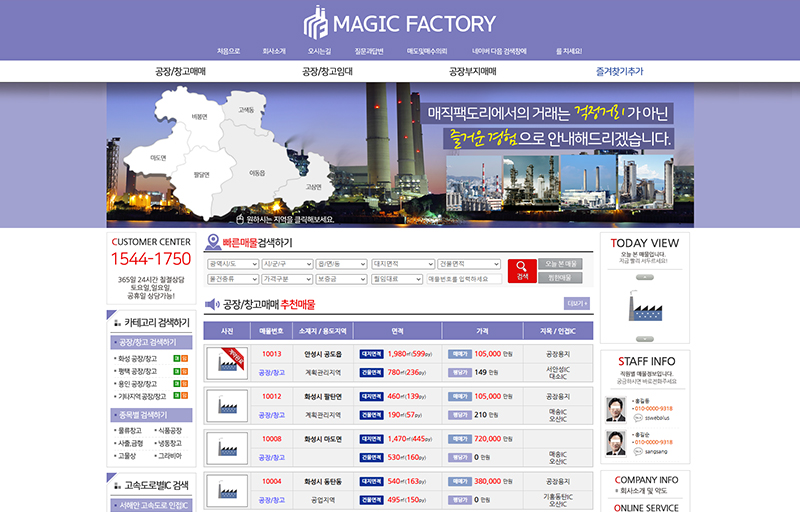
Task: Open the 종목별 검색하기 category header
Action: 151,415
